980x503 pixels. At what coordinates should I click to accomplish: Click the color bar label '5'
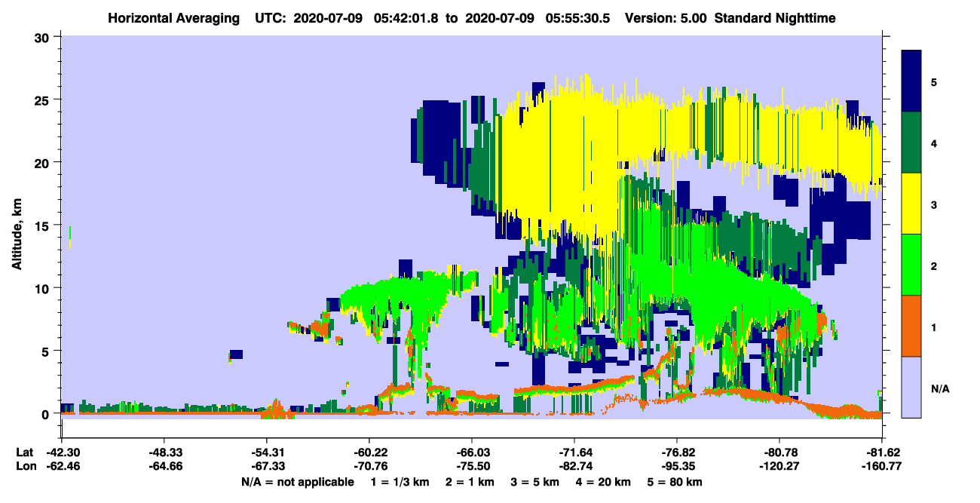934,81
